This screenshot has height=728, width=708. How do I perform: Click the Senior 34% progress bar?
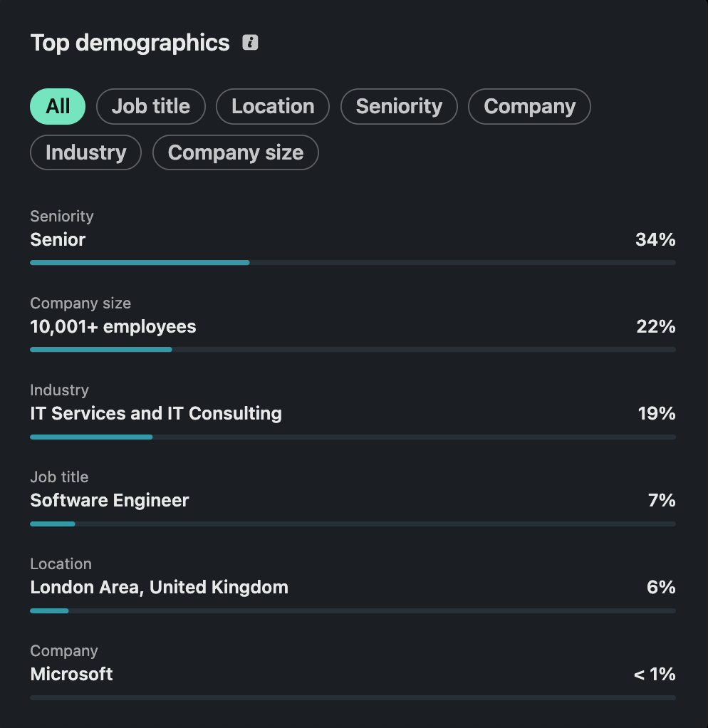(x=353, y=263)
